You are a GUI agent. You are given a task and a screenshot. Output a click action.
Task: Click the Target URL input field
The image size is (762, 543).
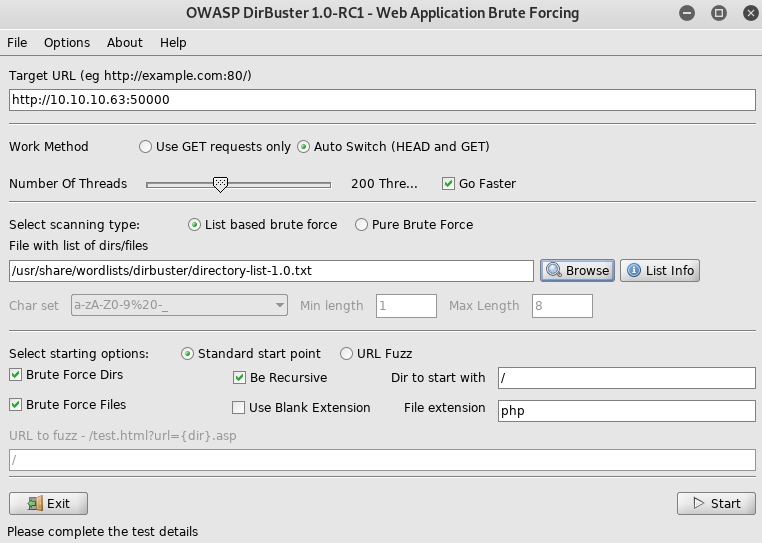pos(380,100)
